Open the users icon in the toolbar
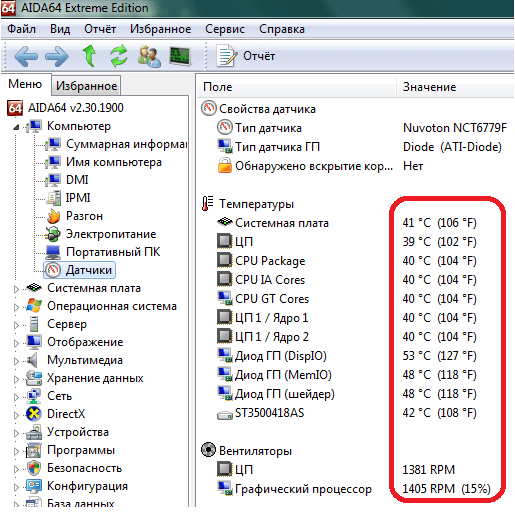The image size is (515, 521). click(149, 56)
